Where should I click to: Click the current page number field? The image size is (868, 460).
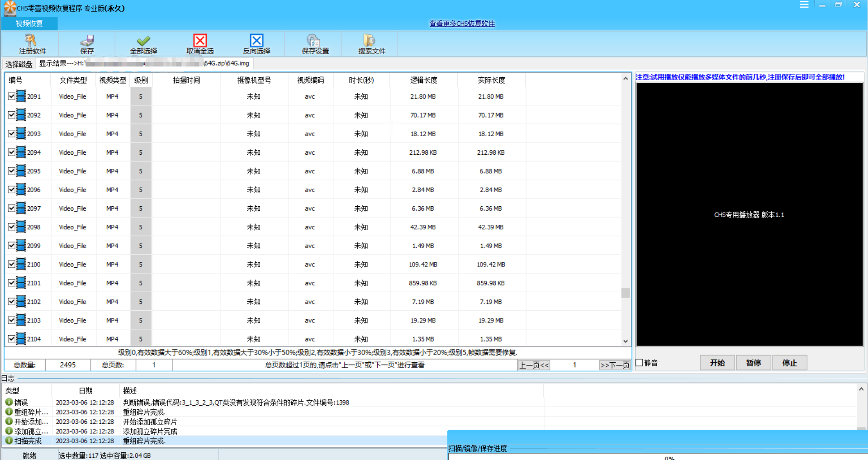[x=574, y=365]
